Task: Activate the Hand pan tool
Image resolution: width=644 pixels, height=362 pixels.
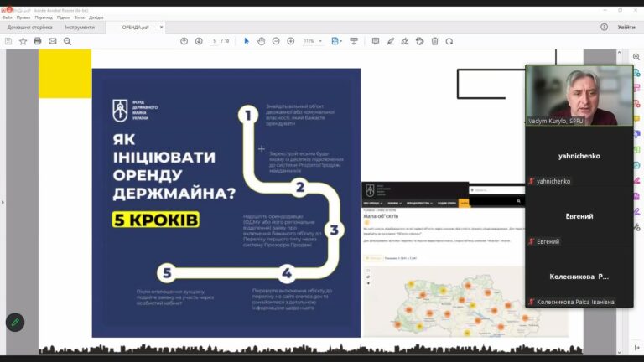Action: (x=261, y=41)
